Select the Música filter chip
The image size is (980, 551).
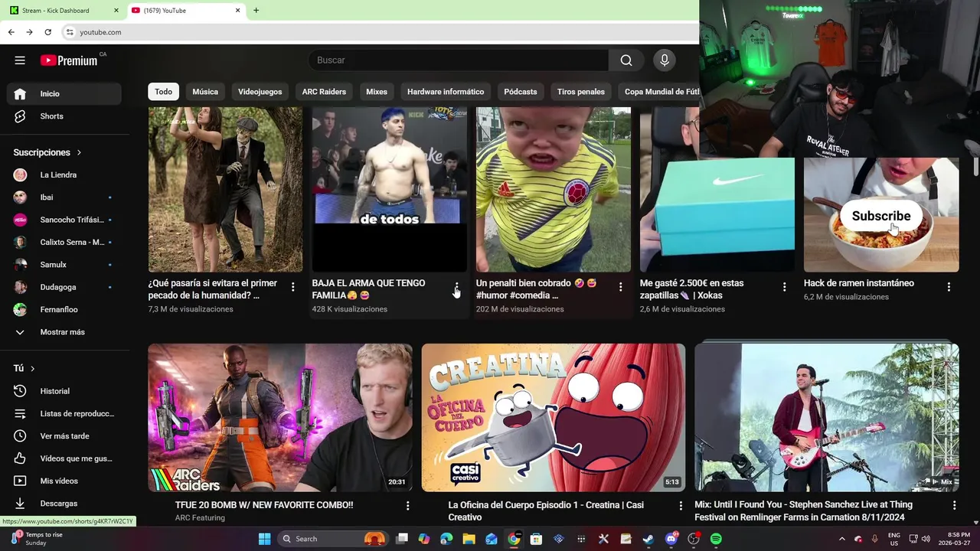coord(205,92)
